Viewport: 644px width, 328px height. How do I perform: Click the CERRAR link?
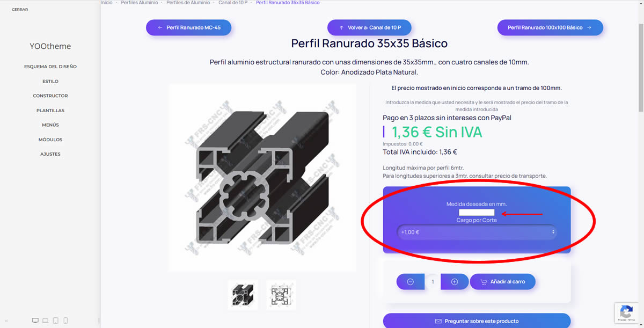(x=20, y=10)
